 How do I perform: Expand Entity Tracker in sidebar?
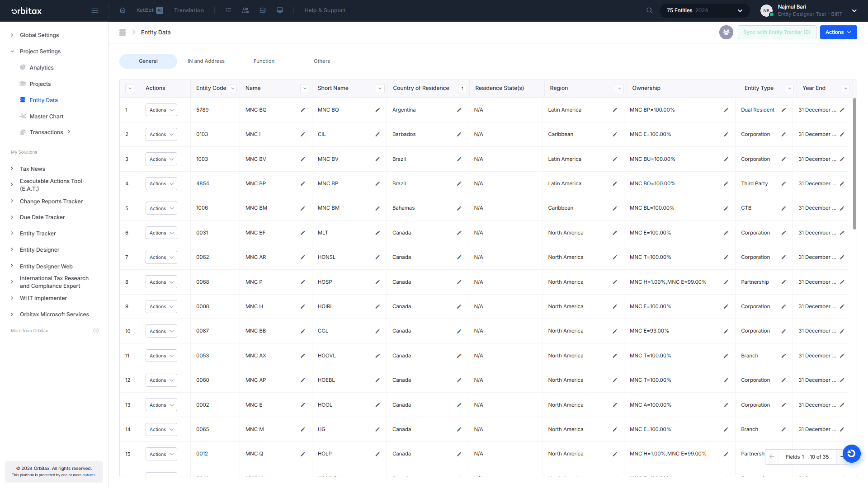(12, 234)
